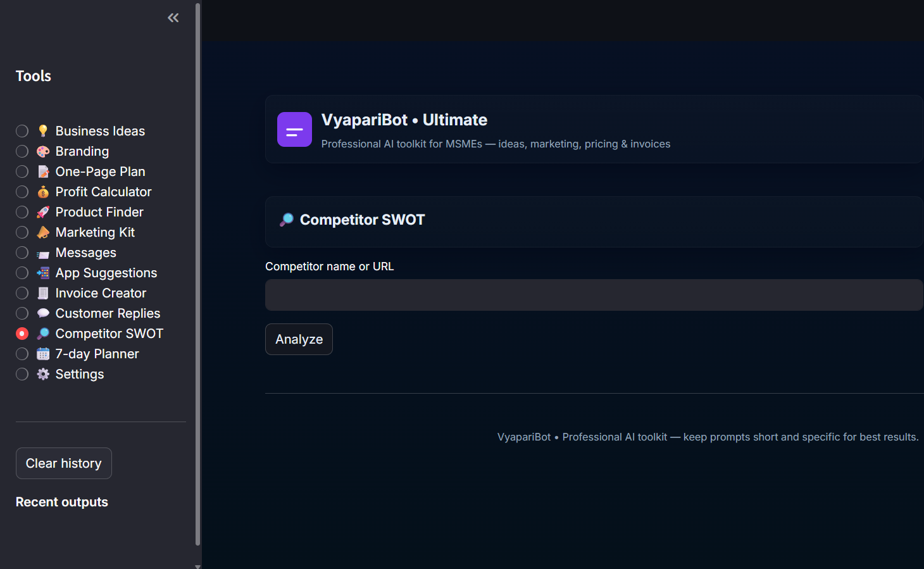Select the Messages radio button
This screenshot has height=569, width=924.
22,253
